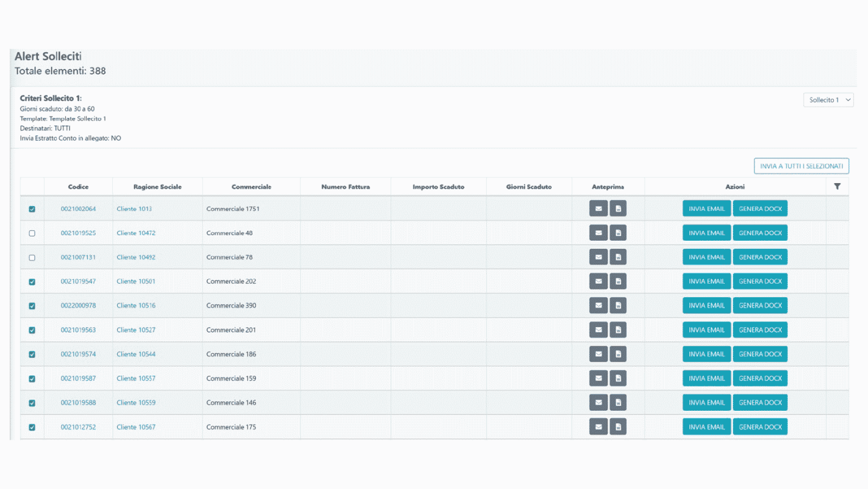Generate DOCX for Cliente 10527
The width and height of the screenshot is (868, 489).
(x=760, y=330)
